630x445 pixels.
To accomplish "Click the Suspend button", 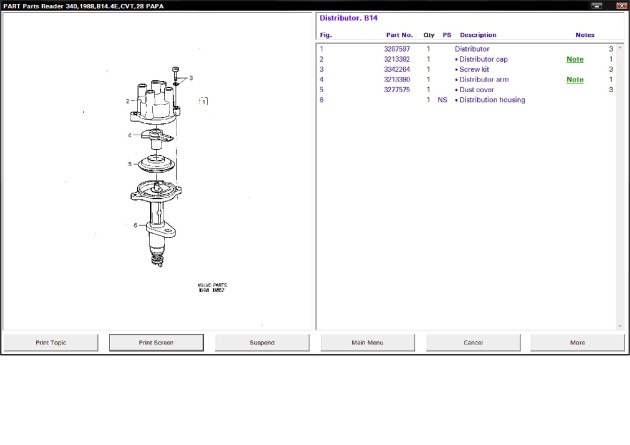I will (x=261, y=342).
